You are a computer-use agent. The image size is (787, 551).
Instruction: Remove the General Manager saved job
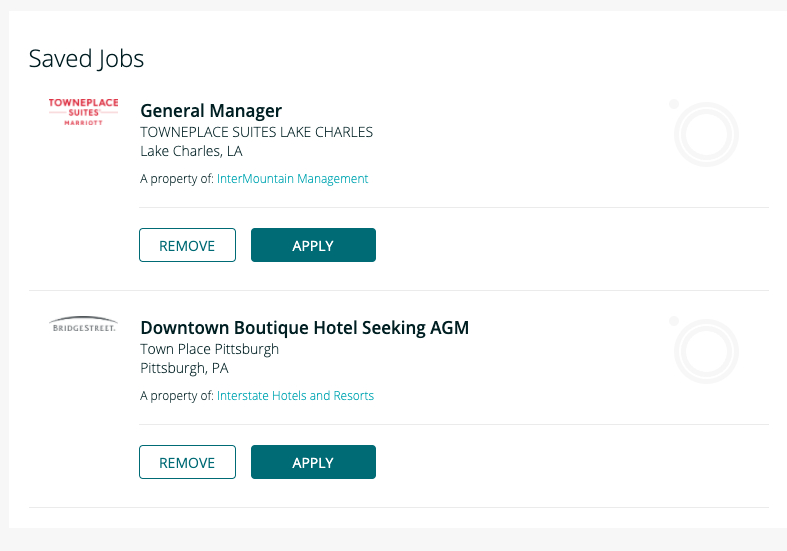coord(187,245)
